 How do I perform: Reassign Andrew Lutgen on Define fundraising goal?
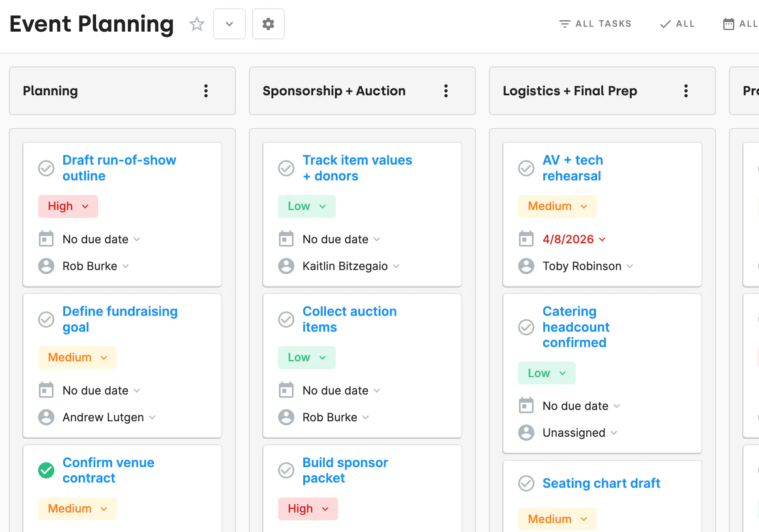pyautogui.click(x=109, y=417)
